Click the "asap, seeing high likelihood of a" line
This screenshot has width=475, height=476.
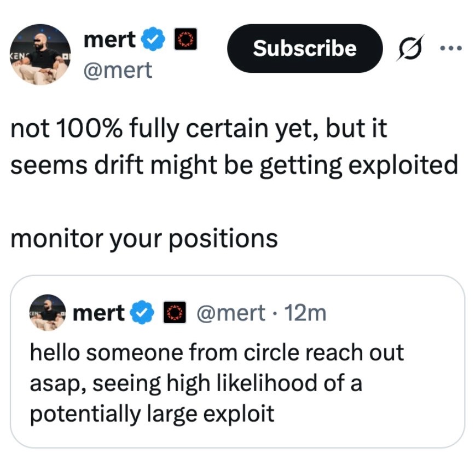click(x=195, y=382)
